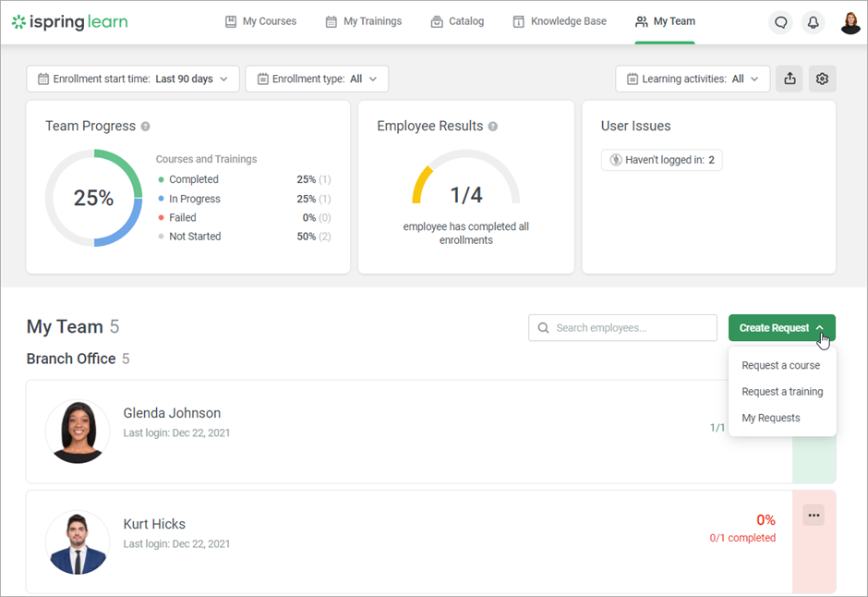The width and height of the screenshot is (868, 597).
Task: Open dashboard settings gear icon
Action: coord(822,79)
